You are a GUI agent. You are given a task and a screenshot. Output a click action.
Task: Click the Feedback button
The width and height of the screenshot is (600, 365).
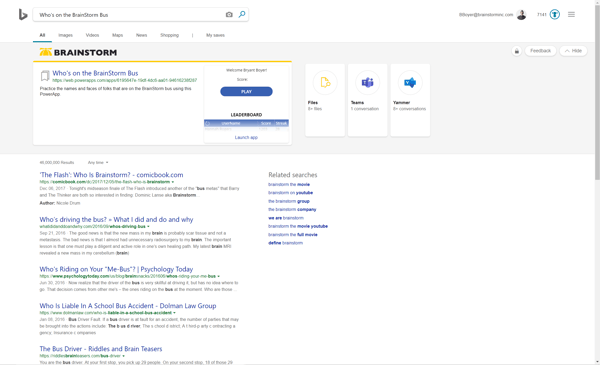click(x=540, y=51)
